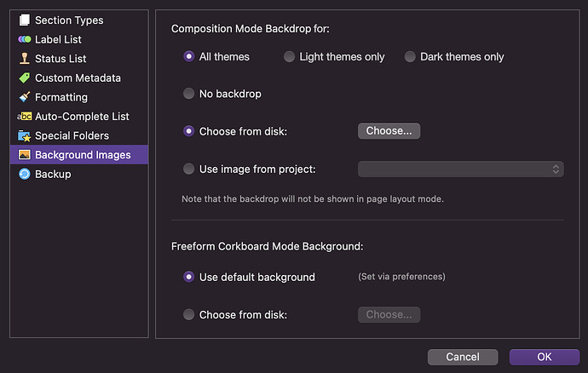Select the Dark themes only option

[411, 57]
